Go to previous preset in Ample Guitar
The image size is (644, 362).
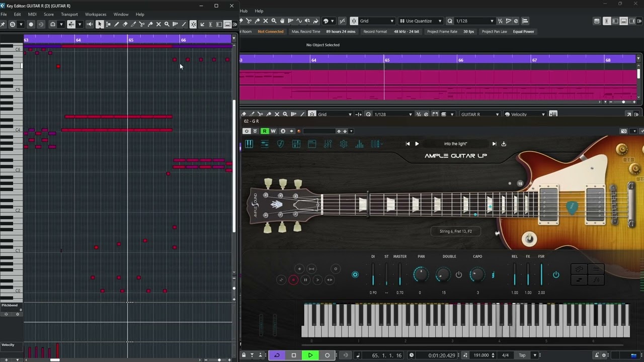tap(408, 144)
